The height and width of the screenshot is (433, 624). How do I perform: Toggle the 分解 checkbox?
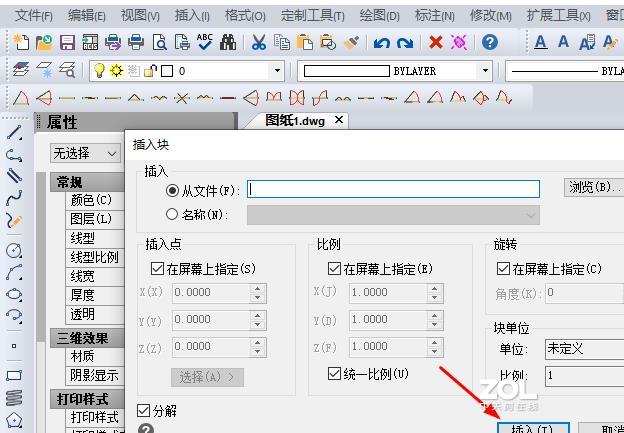click(x=143, y=410)
